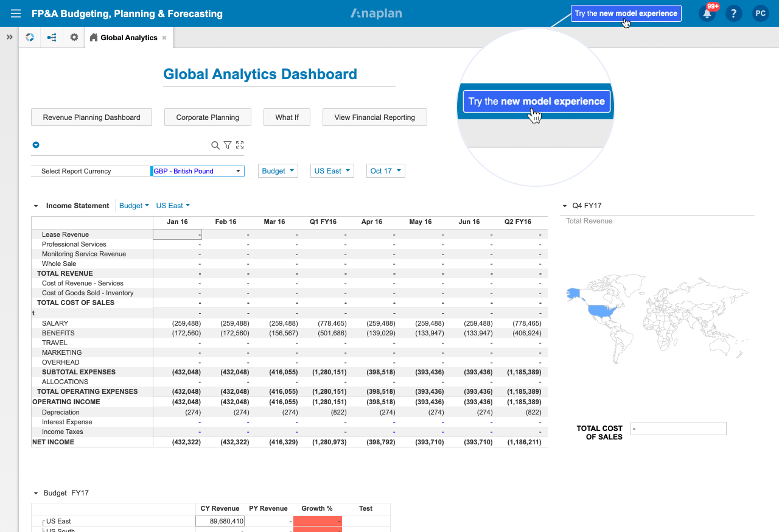Click the Q1 FY16 column header
Screen dimensions: 779x532
[323, 222]
